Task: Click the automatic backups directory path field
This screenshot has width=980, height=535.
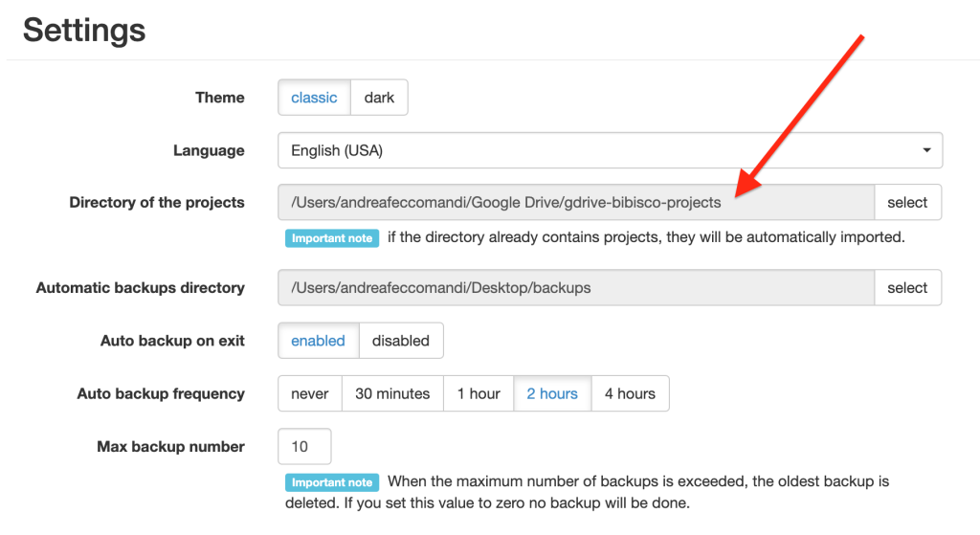Action: pos(576,287)
